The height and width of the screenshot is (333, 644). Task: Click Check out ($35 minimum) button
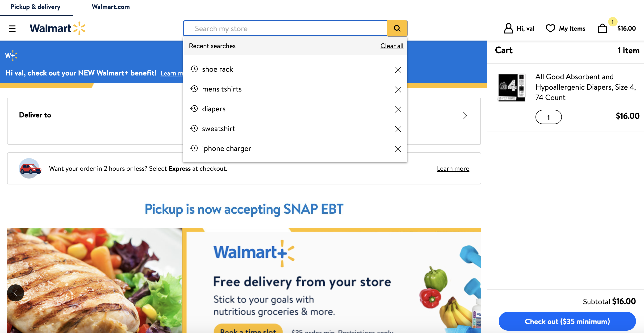pos(567,321)
